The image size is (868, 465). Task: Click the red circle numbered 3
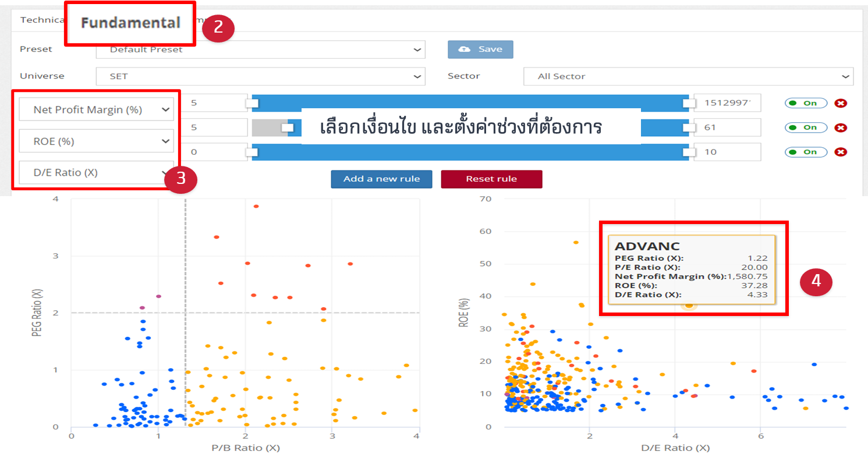180,178
